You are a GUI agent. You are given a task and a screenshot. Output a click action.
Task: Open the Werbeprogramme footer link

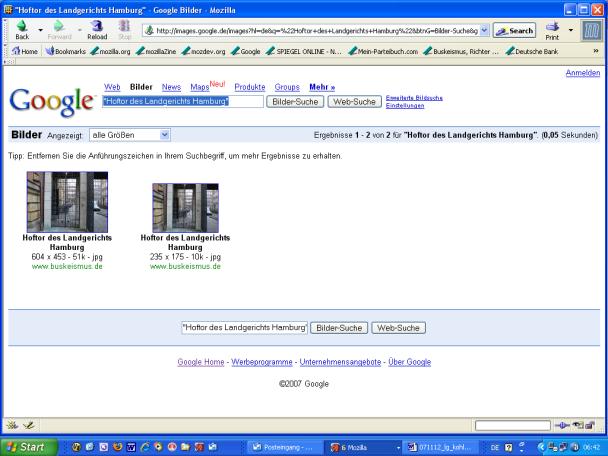pyautogui.click(x=262, y=362)
